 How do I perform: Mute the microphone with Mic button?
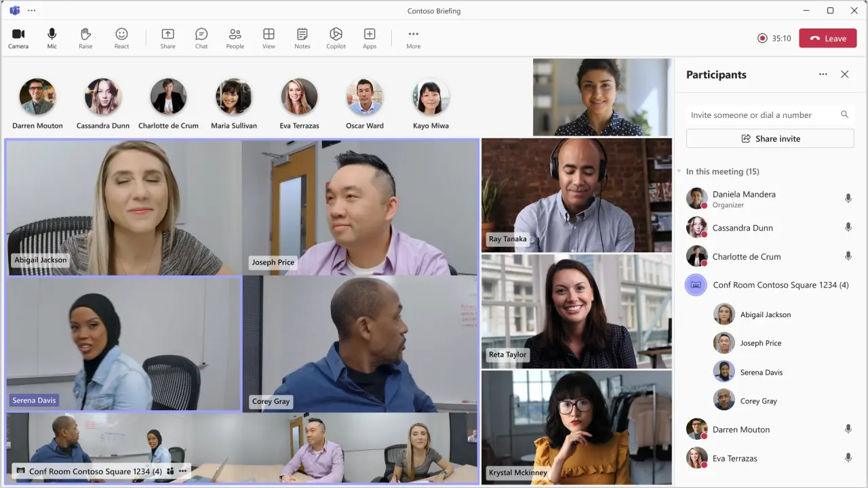tap(52, 38)
